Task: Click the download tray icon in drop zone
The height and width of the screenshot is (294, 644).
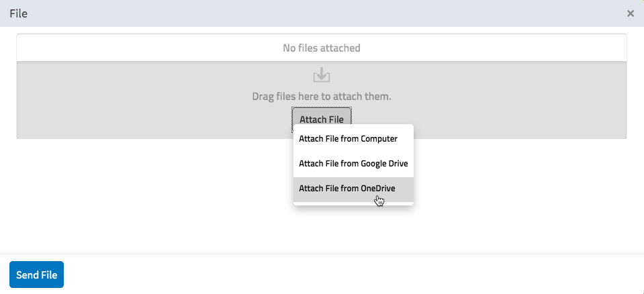Action: pos(322,75)
